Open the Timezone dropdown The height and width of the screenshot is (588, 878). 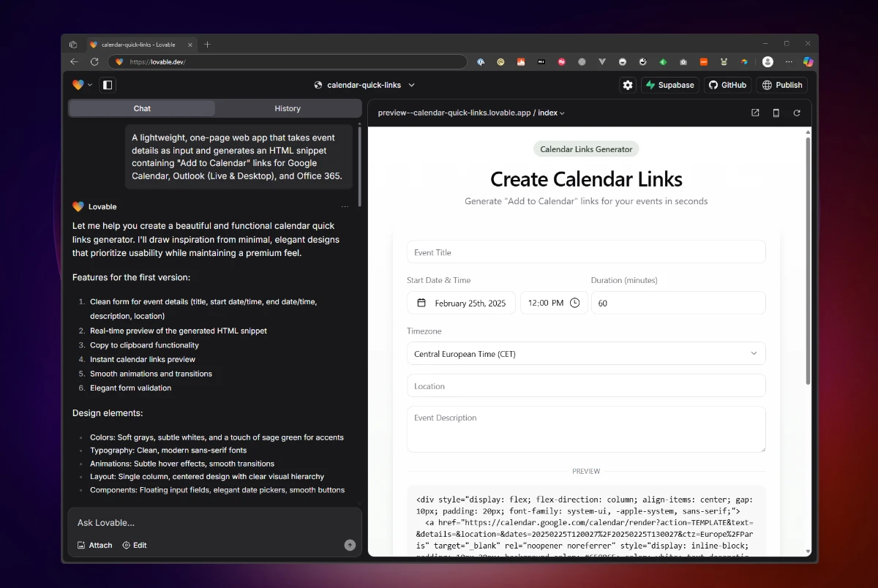coord(586,353)
